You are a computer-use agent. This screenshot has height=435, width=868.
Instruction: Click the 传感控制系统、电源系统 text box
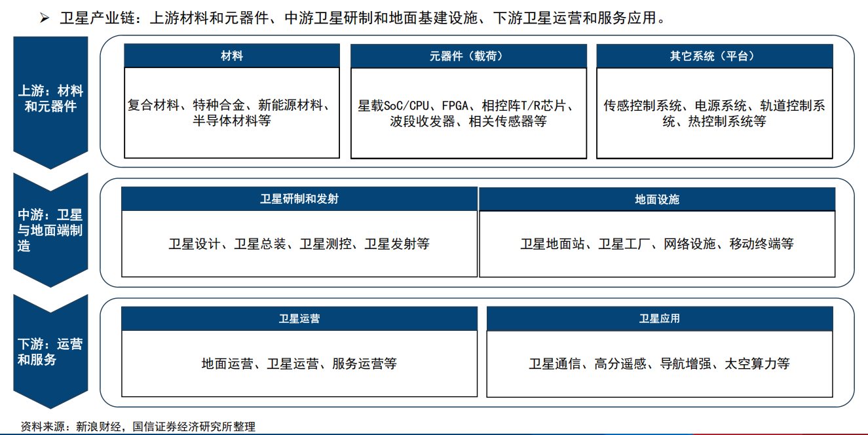[715, 113]
